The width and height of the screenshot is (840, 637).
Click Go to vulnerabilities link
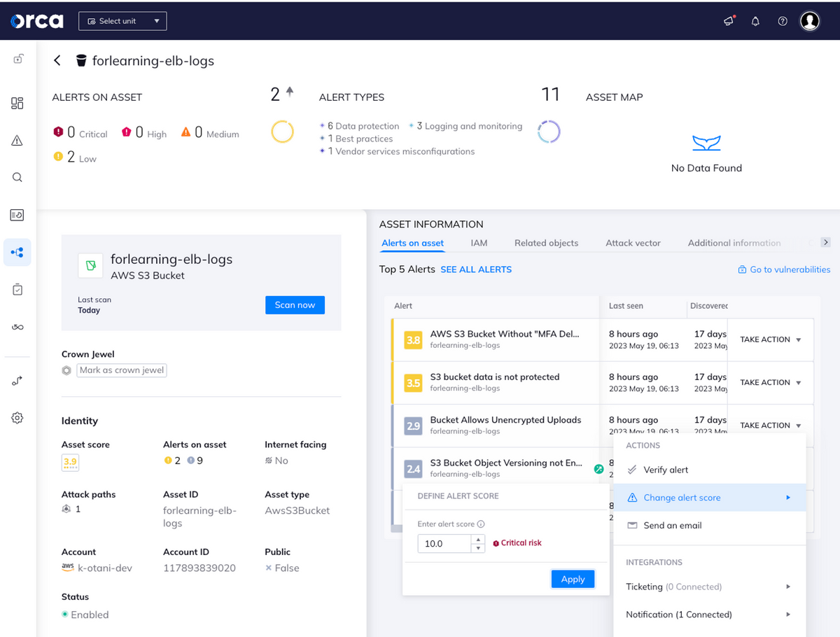click(784, 269)
